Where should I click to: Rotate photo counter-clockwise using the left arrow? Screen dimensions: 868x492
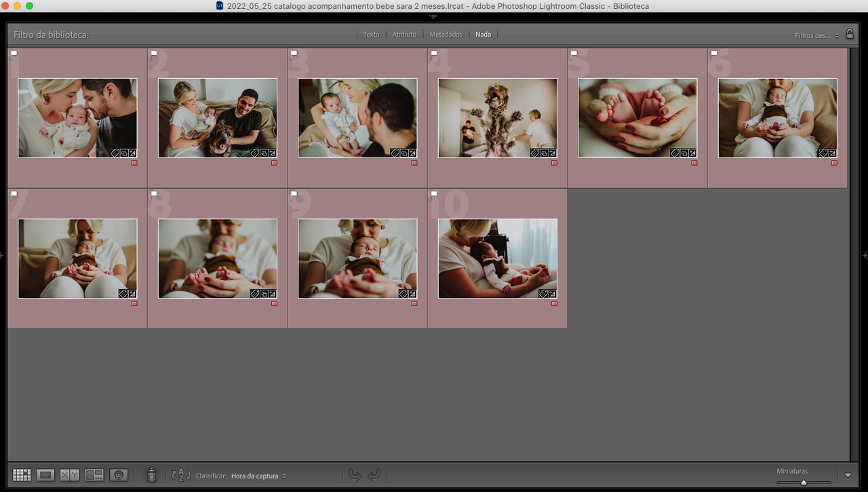(355, 475)
